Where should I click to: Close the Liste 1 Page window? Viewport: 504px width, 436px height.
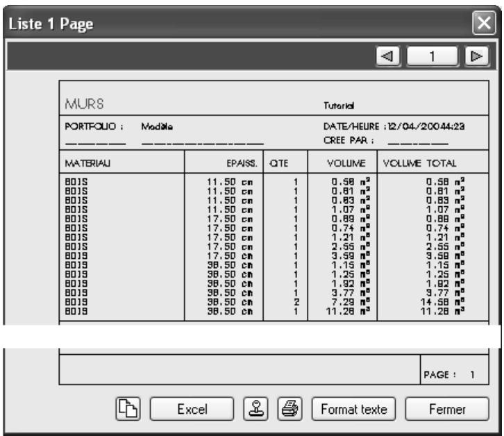pyautogui.click(x=484, y=23)
